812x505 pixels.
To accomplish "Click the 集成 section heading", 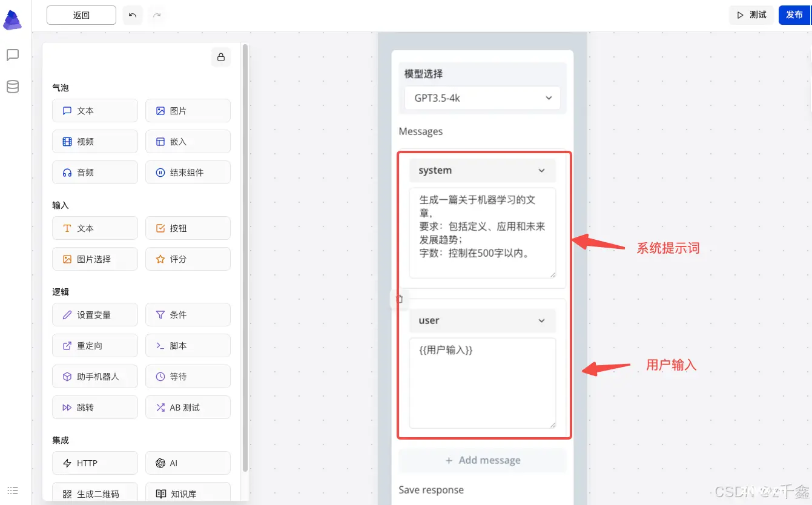I will [61, 440].
